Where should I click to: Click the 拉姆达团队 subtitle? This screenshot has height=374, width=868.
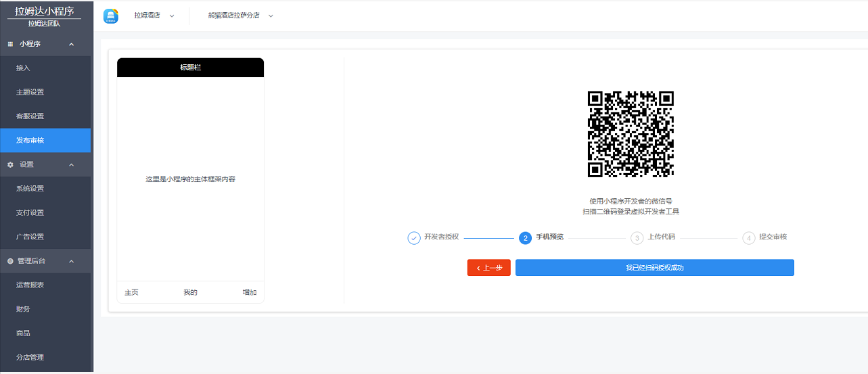pyautogui.click(x=44, y=24)
